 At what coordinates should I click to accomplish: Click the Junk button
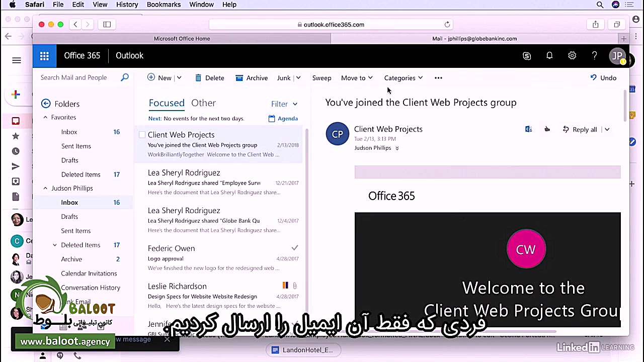click(284, 78)
